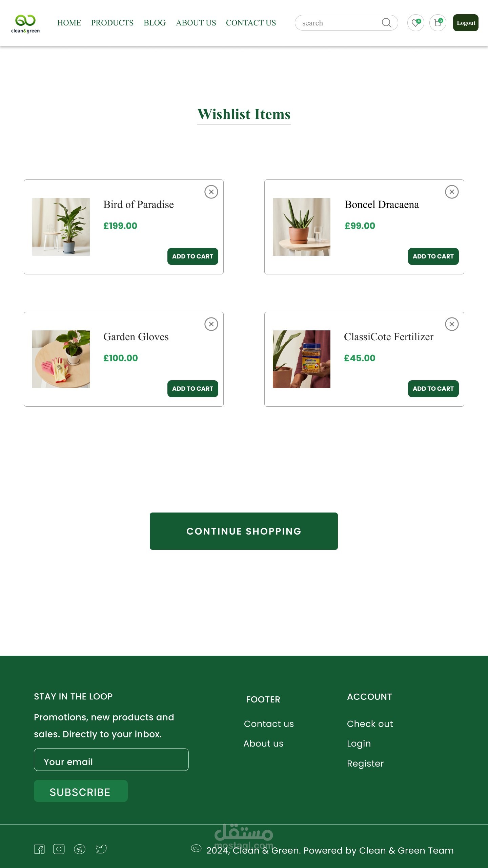Click the search magnifier icon
The image size is (488, 868).
[x=386, y=23]
